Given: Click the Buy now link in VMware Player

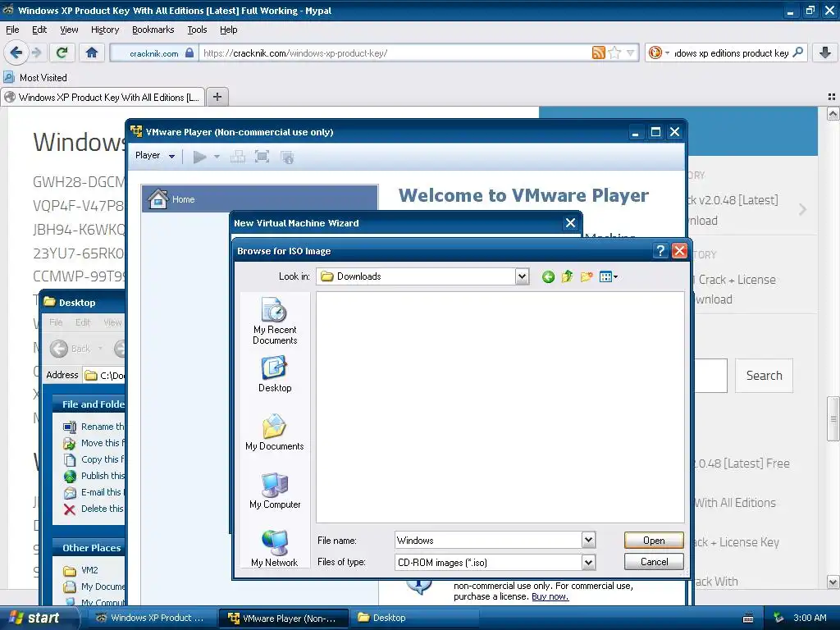Looking at the screenshot, I should click(550, 596).
